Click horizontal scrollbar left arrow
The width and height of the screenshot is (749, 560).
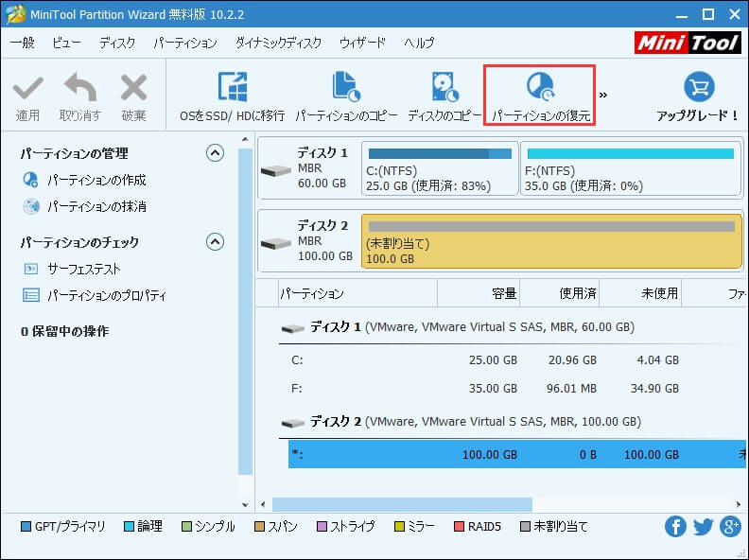[x=263, y=504]
